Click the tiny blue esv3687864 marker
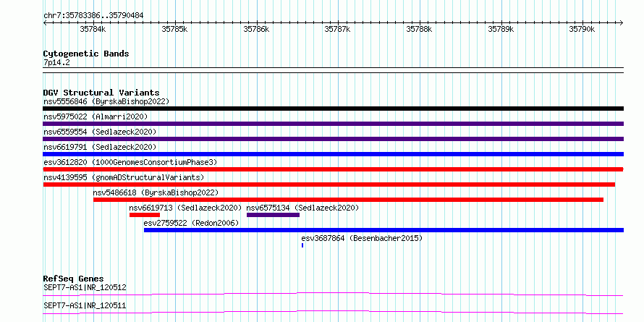This screenshot has width=644, height=322. point(302,245)
